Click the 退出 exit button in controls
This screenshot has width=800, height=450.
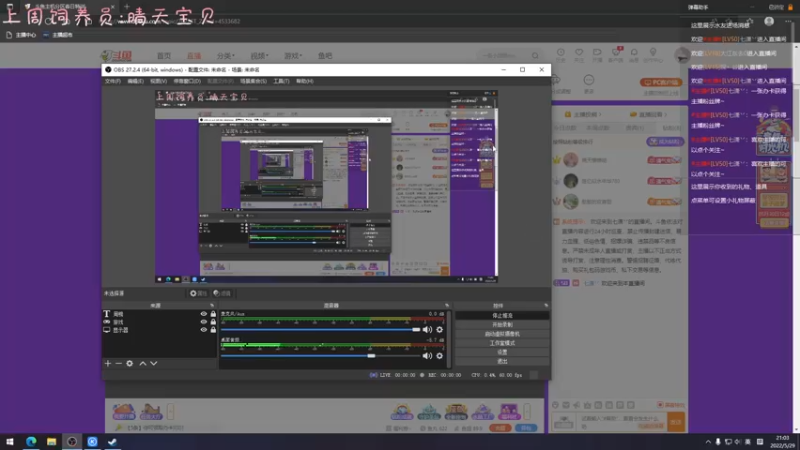(502, 362)
